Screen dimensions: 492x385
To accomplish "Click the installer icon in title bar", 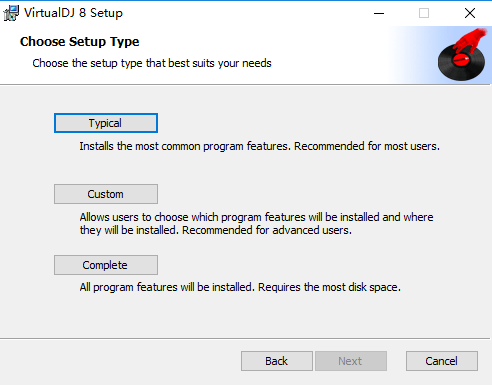I will pyautogui.click(x=11, y=13).
